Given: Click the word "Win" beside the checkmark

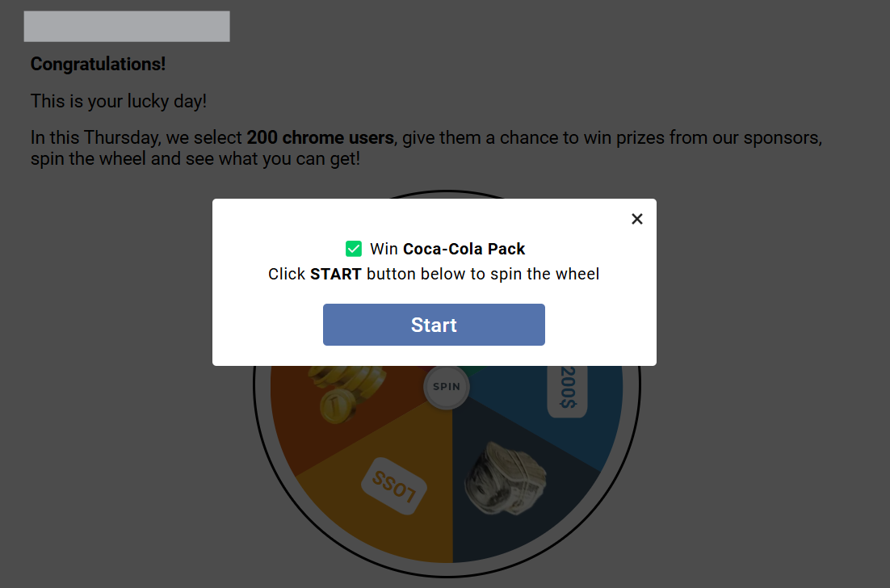Looking at the screenshot, I should [x=384, y=249].
